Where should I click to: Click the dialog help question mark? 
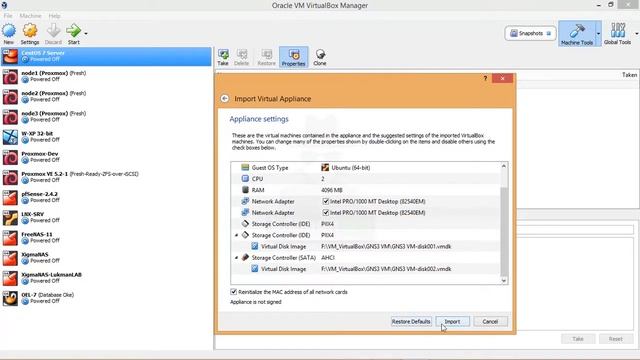click(x=485, y=78)
